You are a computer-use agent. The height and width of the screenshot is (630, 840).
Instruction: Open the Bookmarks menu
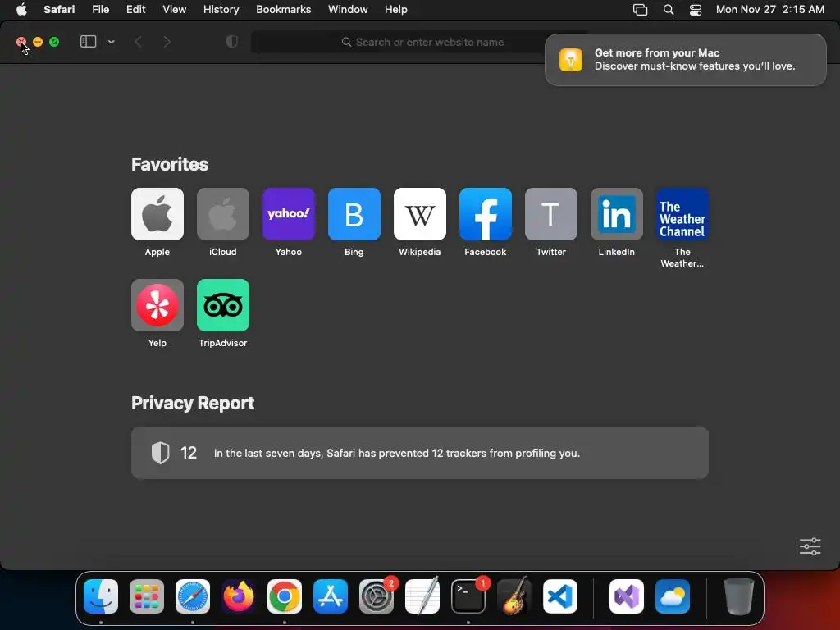click(283, 9)
